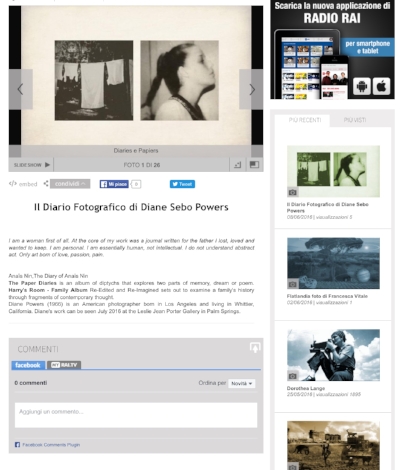Advance to the next photo in gallery
The height and width of the screenshot is (470, 400).
tap(251, 89)
